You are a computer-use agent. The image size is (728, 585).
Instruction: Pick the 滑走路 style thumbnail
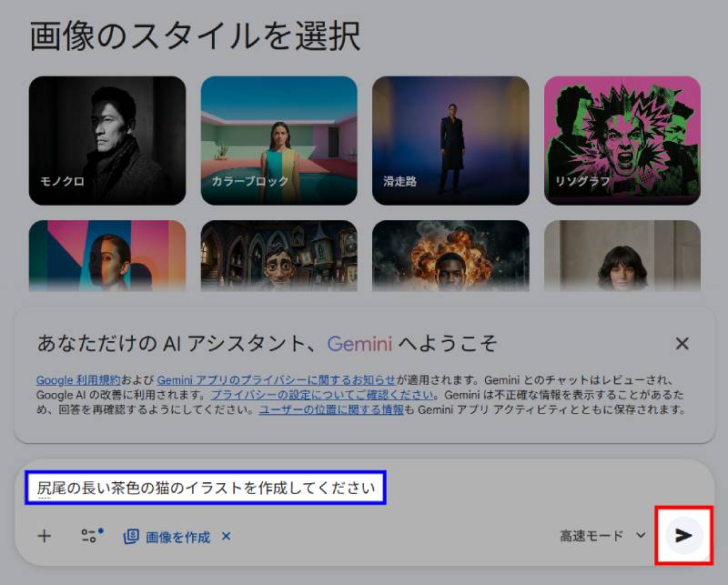tap(450, 140)
